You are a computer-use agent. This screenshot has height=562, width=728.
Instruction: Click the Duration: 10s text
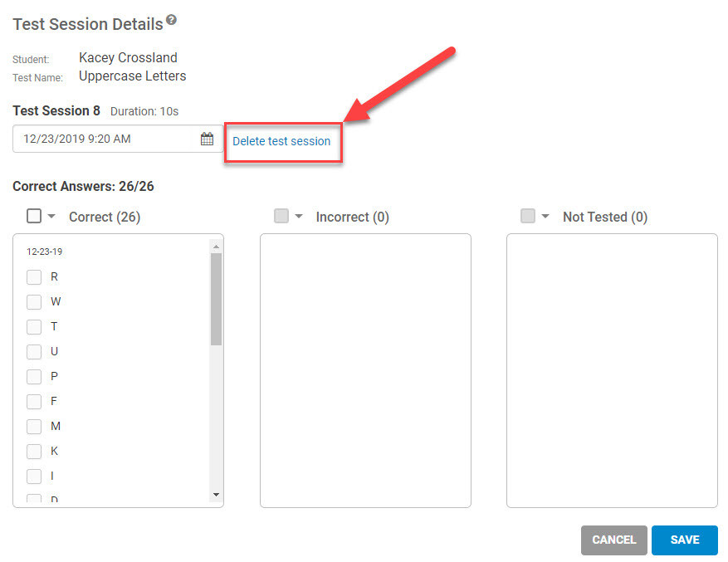tap(144, 111)
